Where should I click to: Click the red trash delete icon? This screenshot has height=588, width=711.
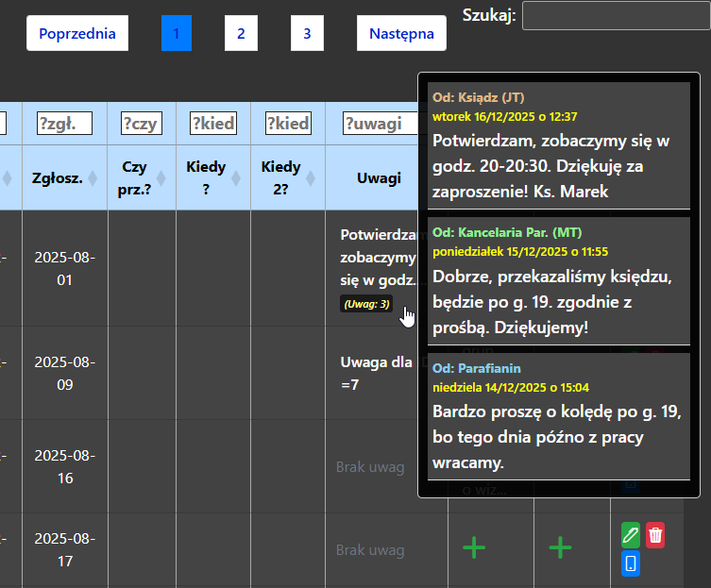pyautogui.click(x=655, y=535)
